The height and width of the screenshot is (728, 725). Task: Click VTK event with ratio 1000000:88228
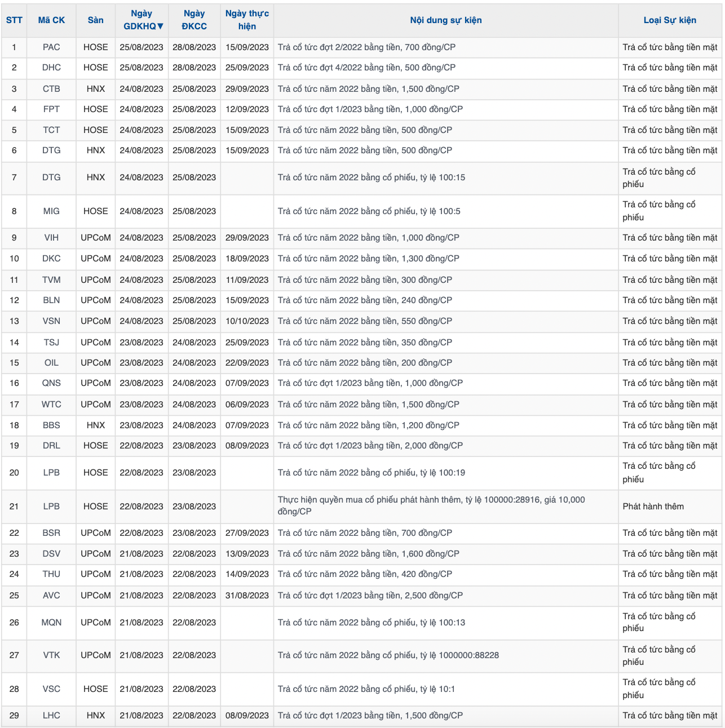coord(388,655)
